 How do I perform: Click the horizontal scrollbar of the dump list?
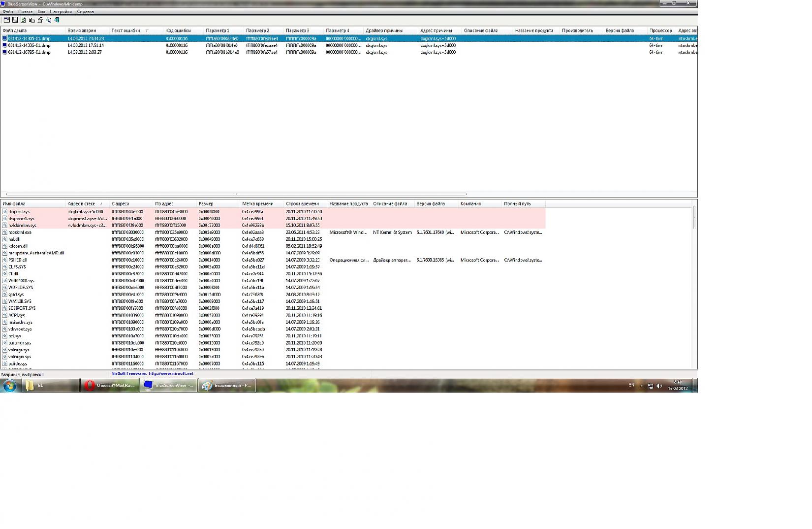[x=236, y=194]
